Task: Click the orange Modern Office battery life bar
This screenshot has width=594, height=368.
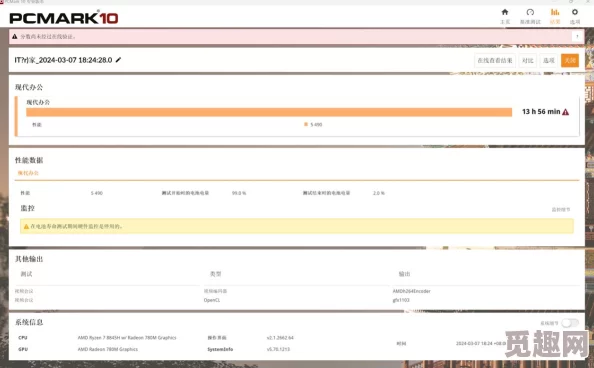Action: (x=269, y=112)
